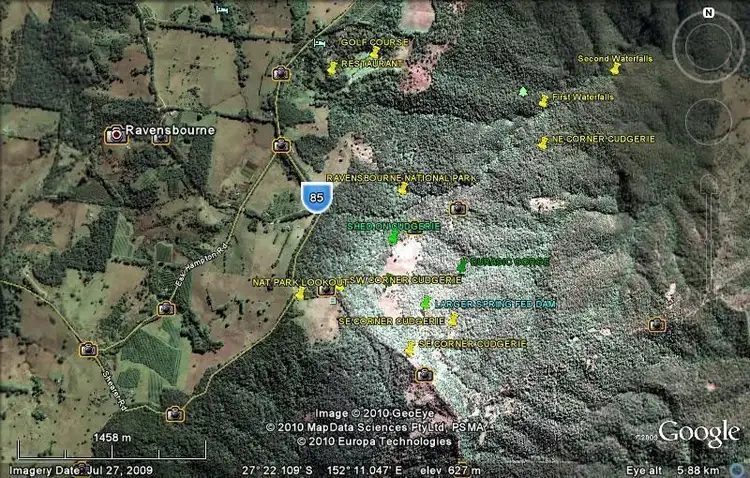Click the green tree icon near First Waterfalls
The width and height of the screenshot is (750, 478).
click(523, 91)
